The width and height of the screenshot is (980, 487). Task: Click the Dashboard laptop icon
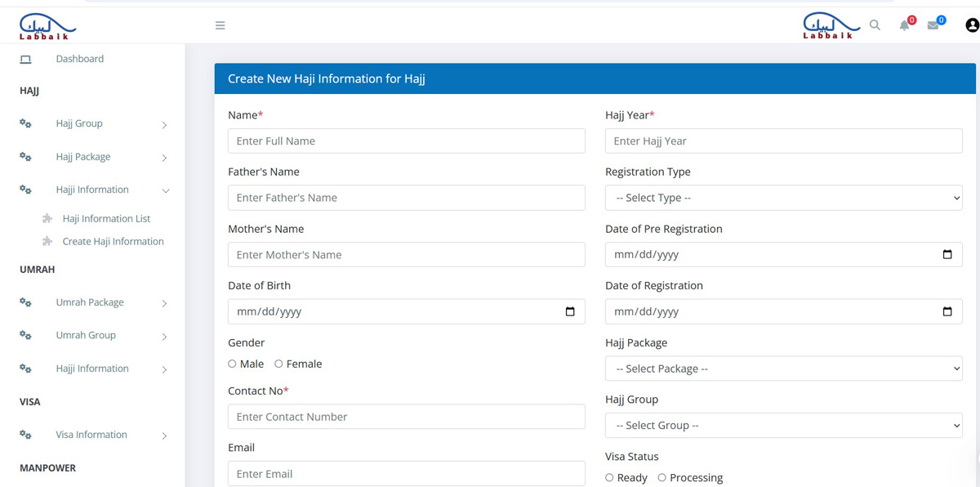(25, 59)
